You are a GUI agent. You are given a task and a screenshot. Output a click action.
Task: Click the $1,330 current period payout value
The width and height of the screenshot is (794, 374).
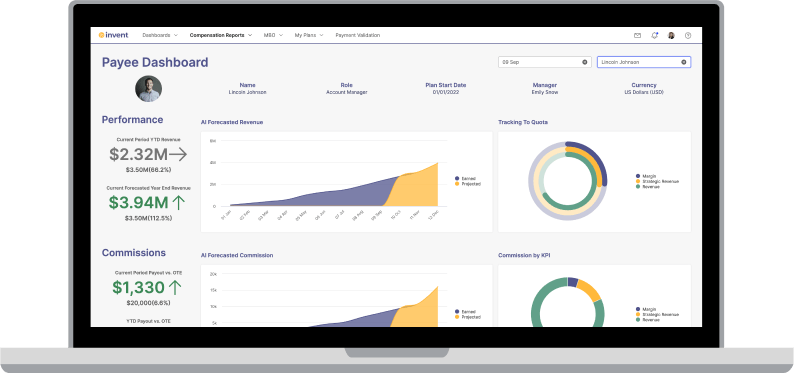click(138, 287)
